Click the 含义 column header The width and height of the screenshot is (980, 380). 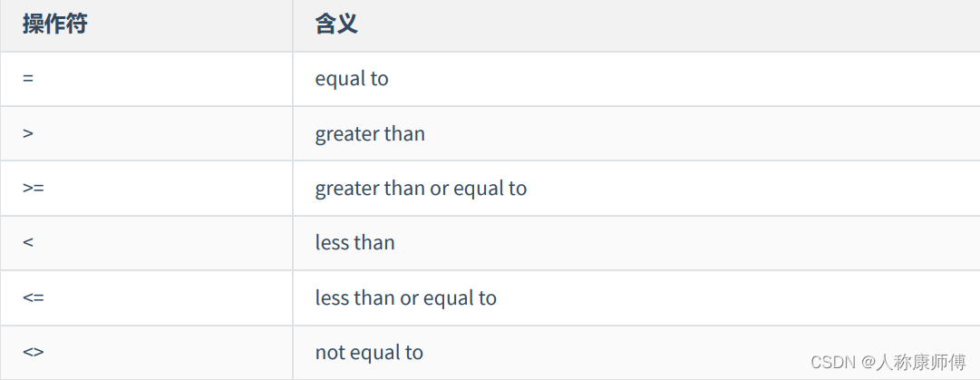336,24
